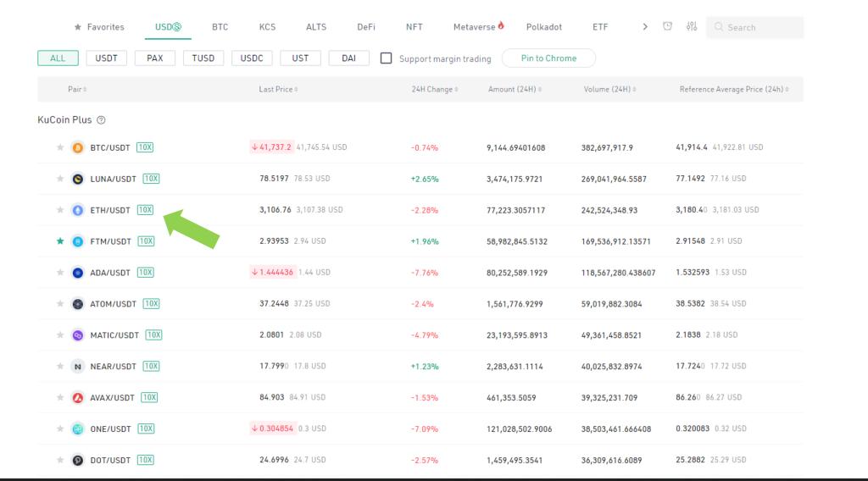Click the NEAR coin icon
The height and width of the screenshot is (481, 868).
(77, 366)
